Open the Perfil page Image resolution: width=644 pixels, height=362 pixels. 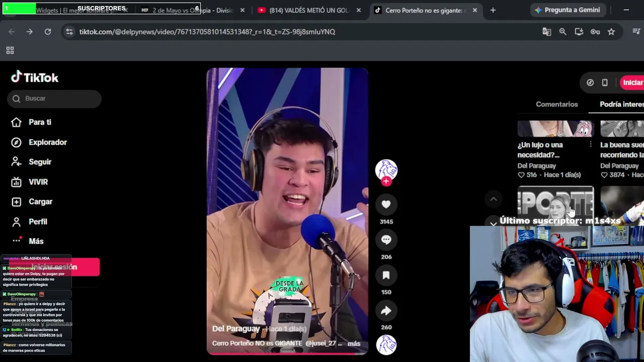tap(29, 222)
